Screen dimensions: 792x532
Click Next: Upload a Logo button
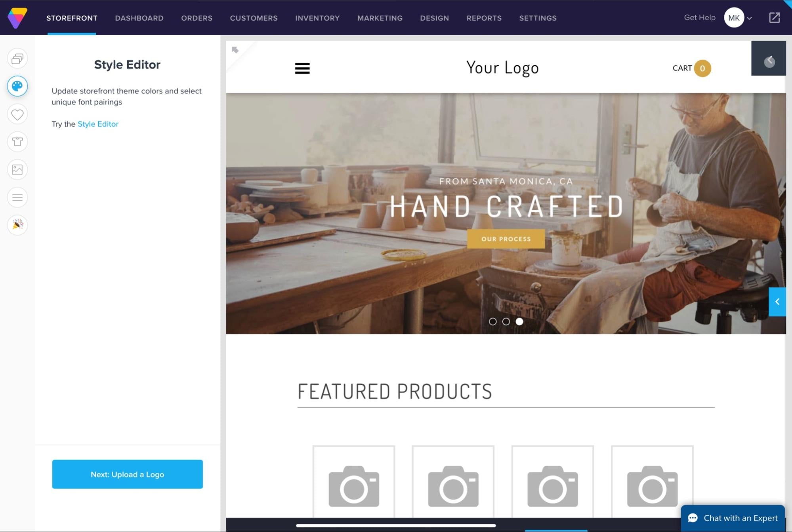coord(127,474)
